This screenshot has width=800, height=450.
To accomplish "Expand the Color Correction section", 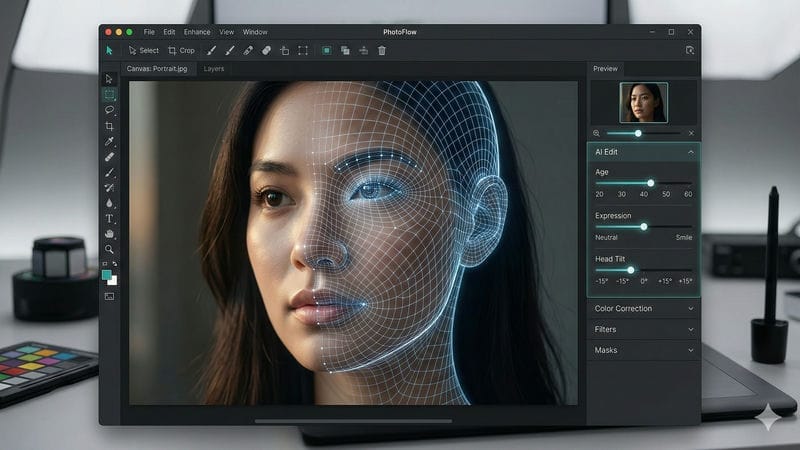I will click(x=691, y=309).
